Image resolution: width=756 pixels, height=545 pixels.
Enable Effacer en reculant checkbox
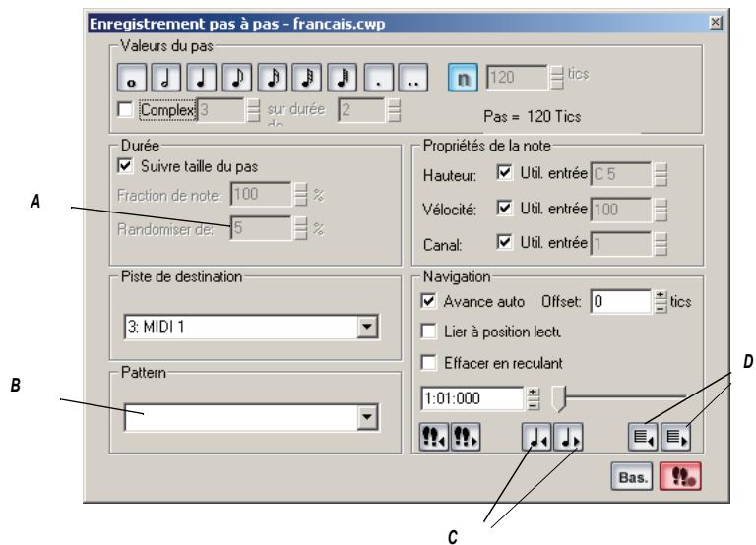(x=428, y=362)
